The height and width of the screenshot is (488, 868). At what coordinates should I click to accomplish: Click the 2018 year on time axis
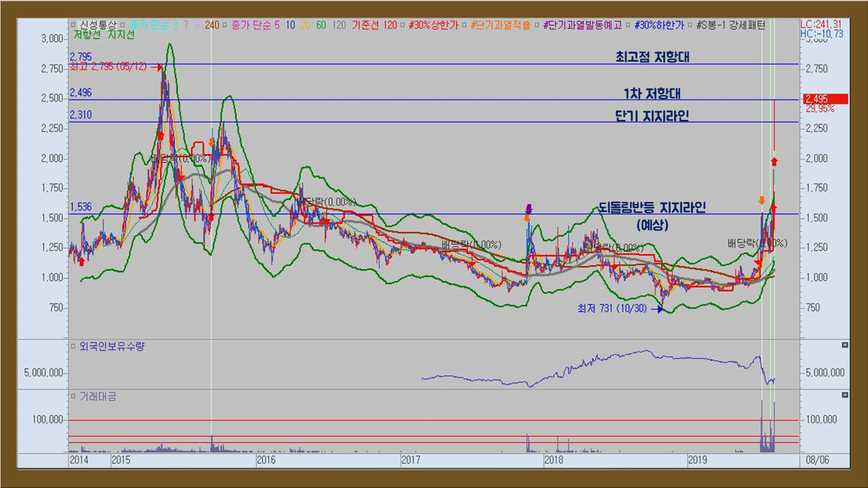(554, 460)
